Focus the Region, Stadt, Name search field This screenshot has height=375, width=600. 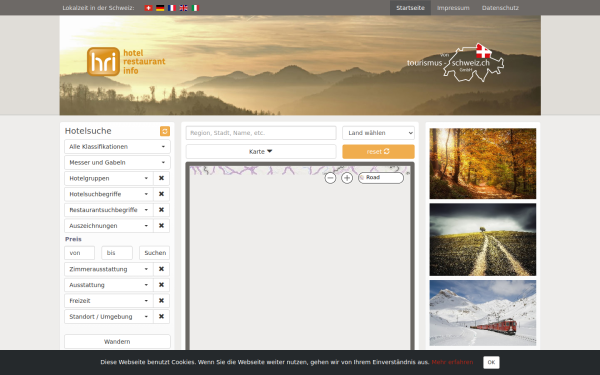point(261,133)
